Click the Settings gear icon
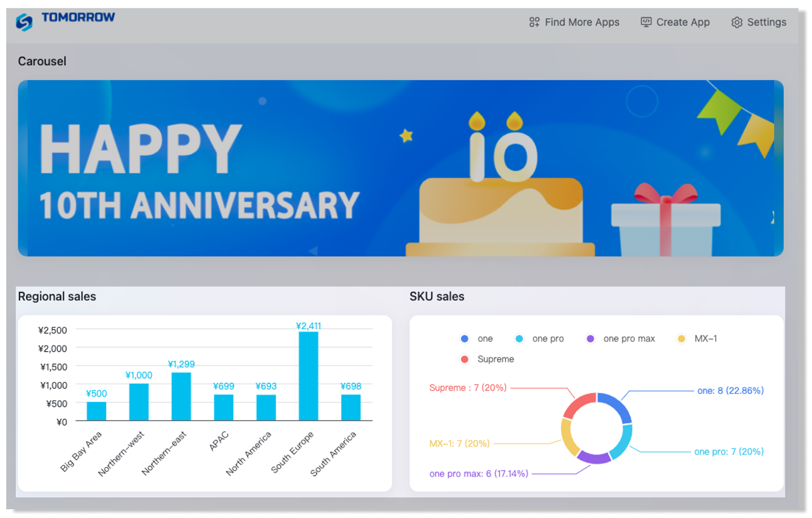Viewport: 812px width, 518px height. pos(737,23)
